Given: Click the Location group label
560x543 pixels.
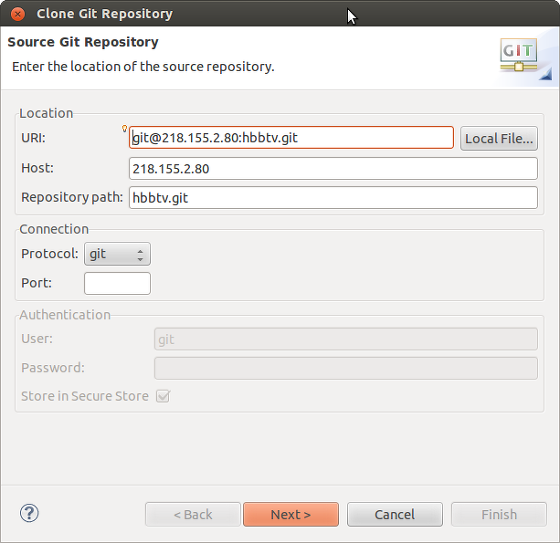Looking at the screenshot, I should (46, 113).
